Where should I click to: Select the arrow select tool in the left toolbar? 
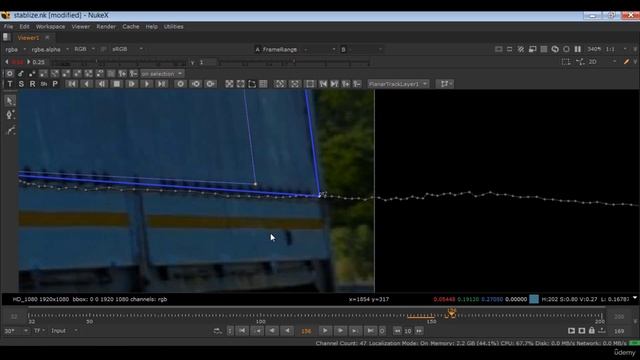click(10, 100)
